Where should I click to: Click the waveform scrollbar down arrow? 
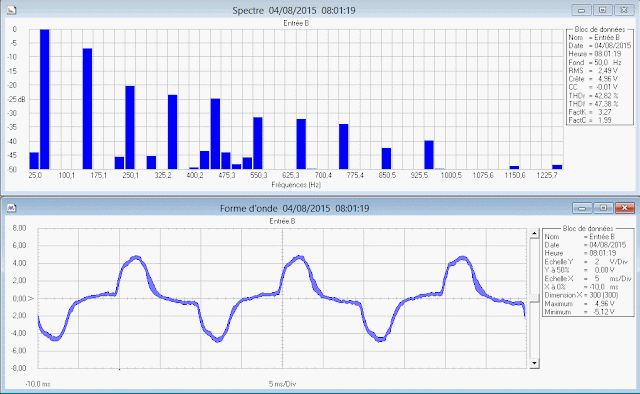coord(534,363)
